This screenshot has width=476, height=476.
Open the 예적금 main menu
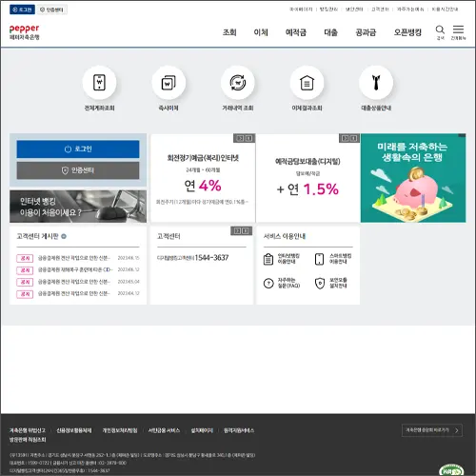coord(296,32)
